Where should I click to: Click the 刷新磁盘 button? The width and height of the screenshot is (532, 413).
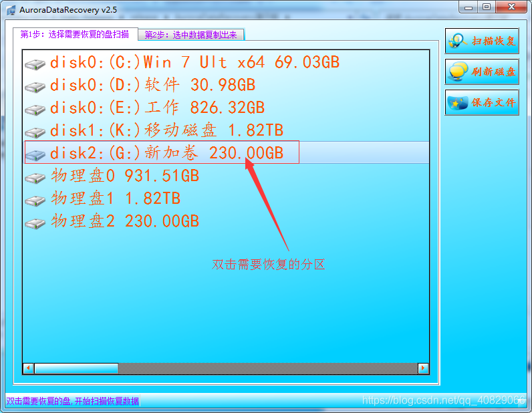pos(482,72)
